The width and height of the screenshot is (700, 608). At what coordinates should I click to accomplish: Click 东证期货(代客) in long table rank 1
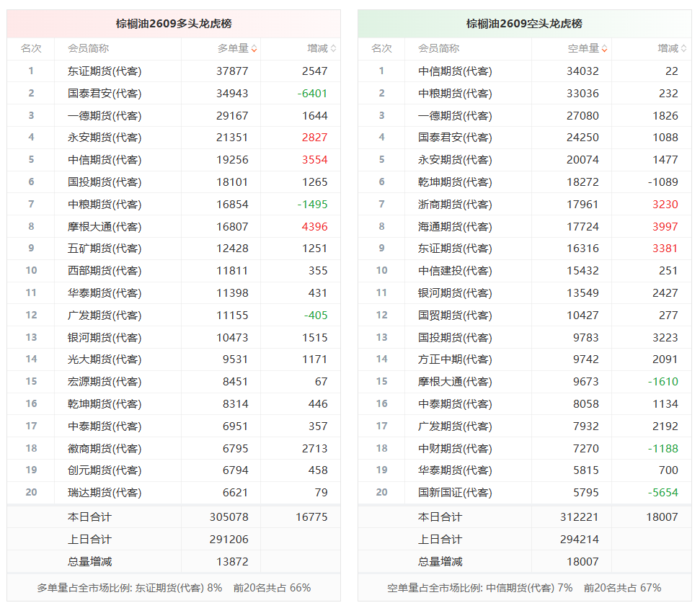click(105, 71)
